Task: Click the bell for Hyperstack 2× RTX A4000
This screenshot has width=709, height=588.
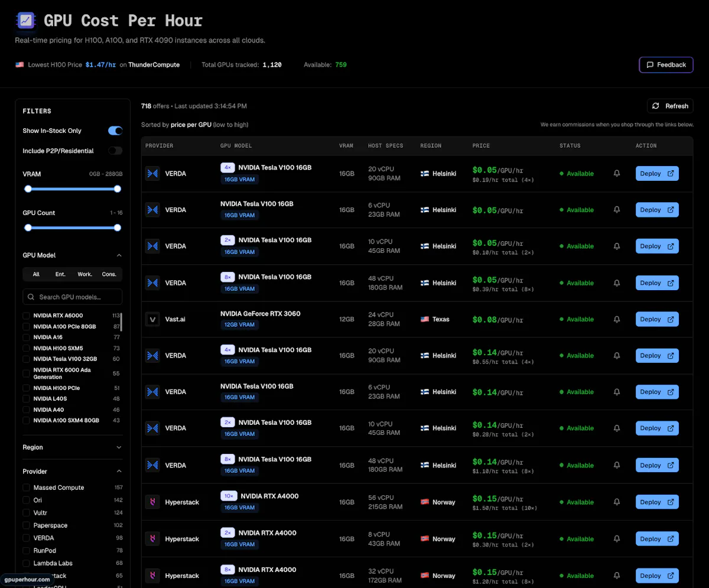Action: (617, 539)
